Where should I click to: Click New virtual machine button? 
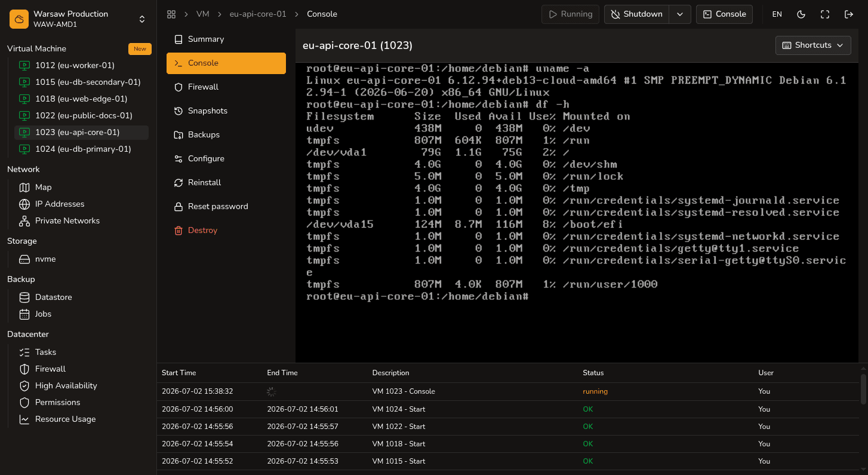click(x=140, y=49)
